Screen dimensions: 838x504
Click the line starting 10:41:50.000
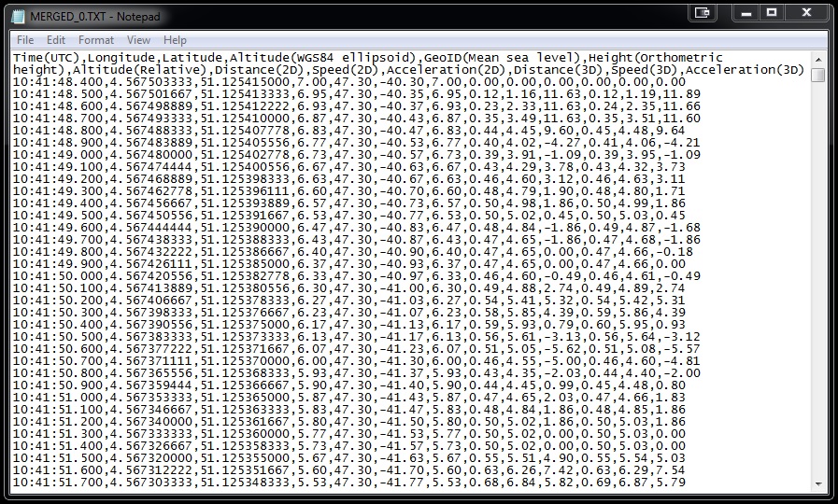pyautogui.click(x=357, y=276)
